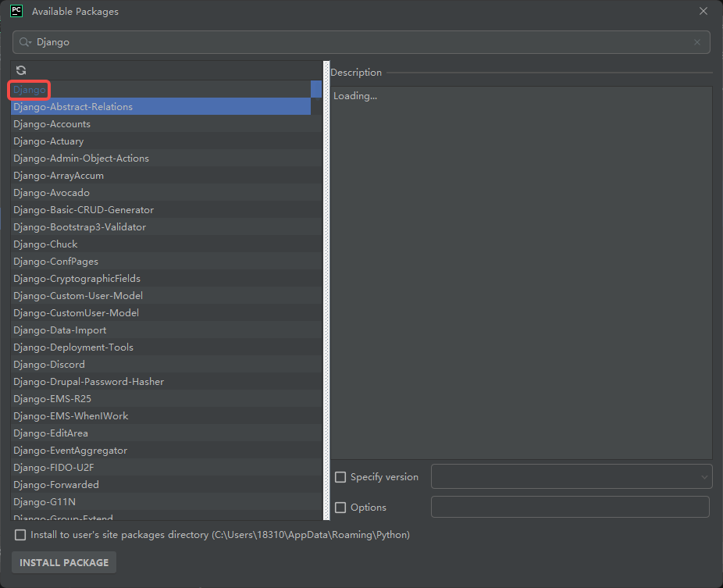Select the Django package row
Screen dimensions: 723x588
coord(161,90)
